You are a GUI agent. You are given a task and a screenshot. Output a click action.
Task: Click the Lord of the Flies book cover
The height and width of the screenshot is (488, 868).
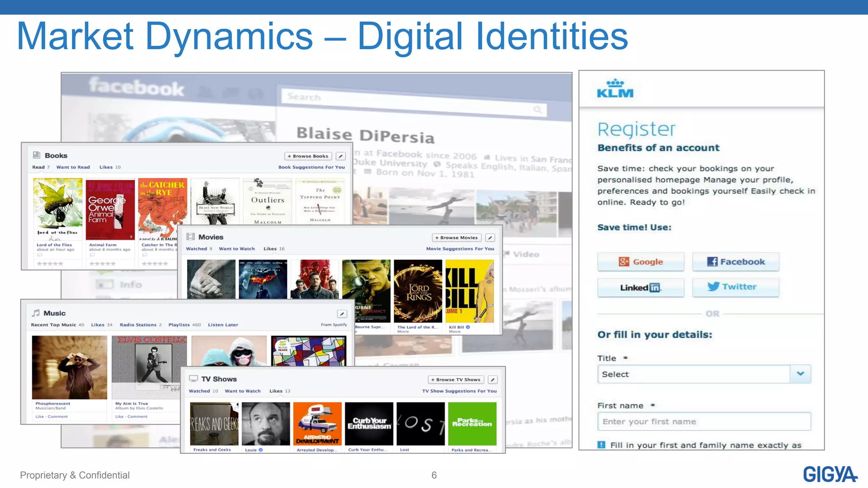click(x=58, y=209)
